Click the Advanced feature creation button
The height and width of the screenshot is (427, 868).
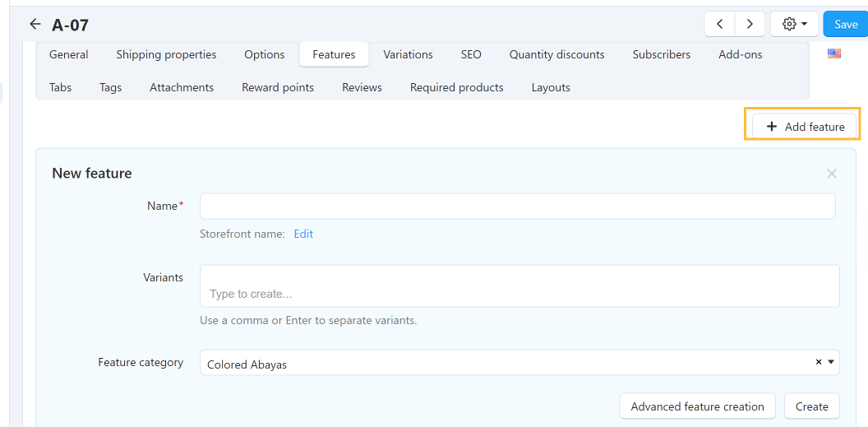698,406
